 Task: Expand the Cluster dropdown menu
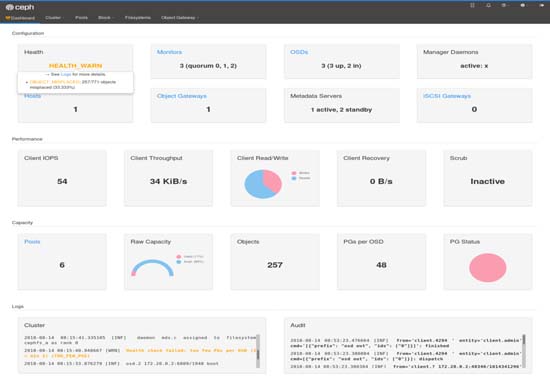(x=54, y=18)
